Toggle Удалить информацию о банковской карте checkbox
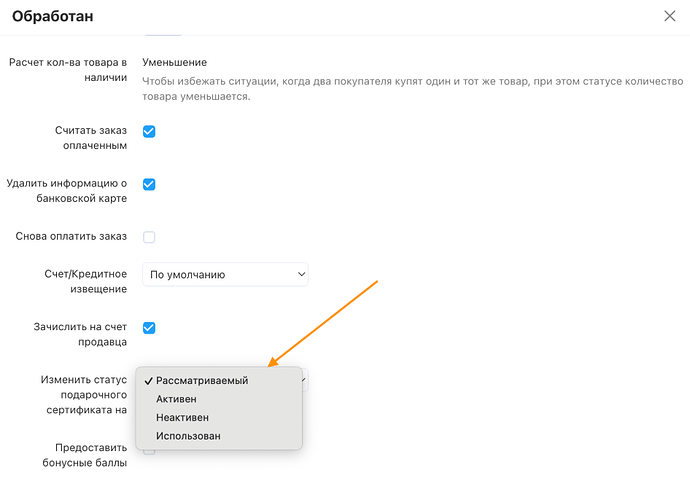Screen dimensions: 690x497 tap(149, 184)
